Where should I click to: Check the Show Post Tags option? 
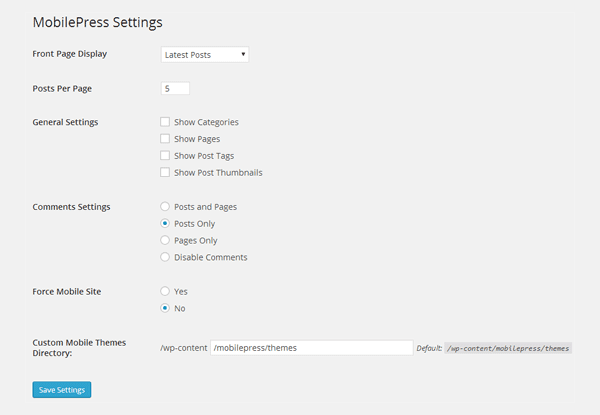pyautogui.click(x=165, y=155)
